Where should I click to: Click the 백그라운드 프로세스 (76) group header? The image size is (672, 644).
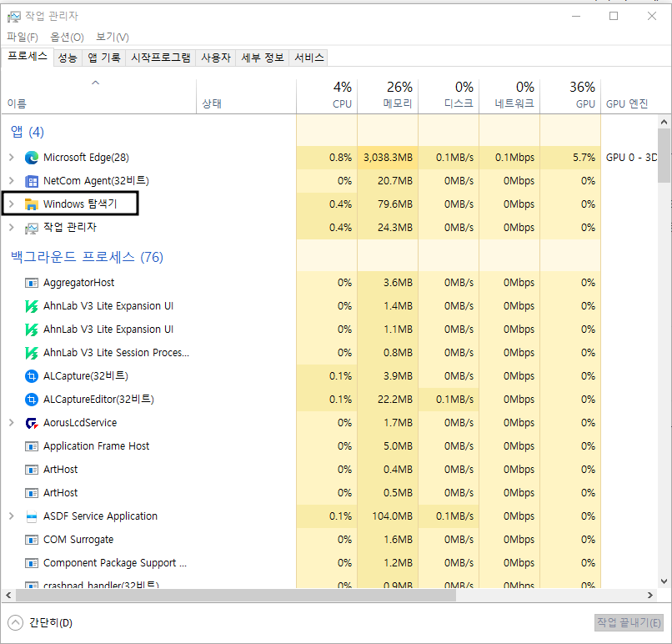87,257
